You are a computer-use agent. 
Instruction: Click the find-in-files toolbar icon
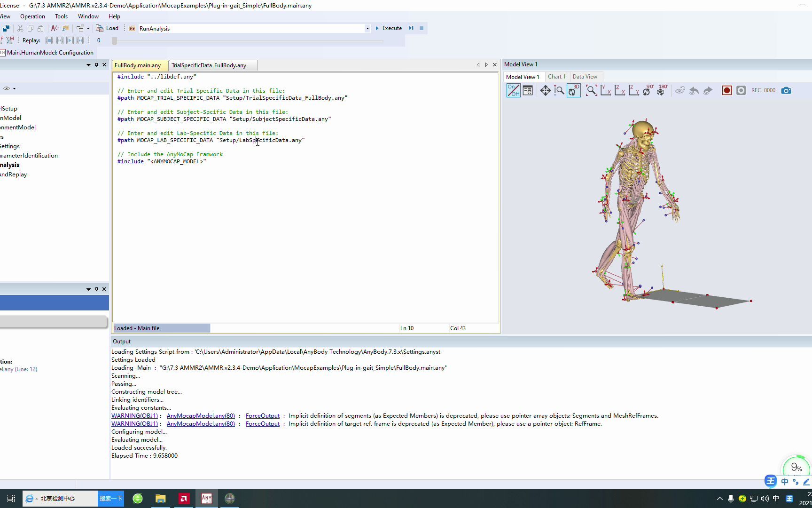click(65, 28)
